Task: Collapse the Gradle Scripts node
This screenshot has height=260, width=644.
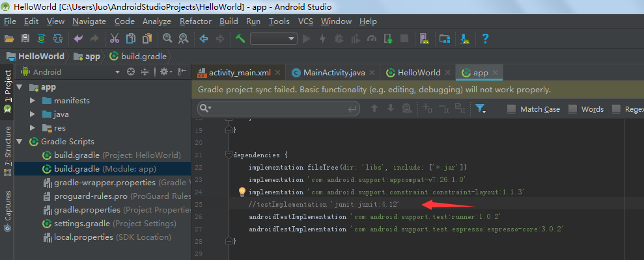Action: 20,142
